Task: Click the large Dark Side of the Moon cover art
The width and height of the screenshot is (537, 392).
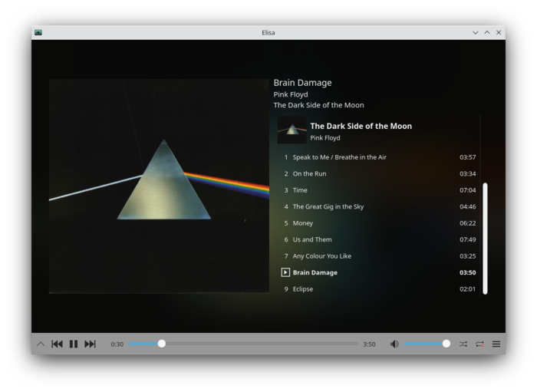Action: 159,186
